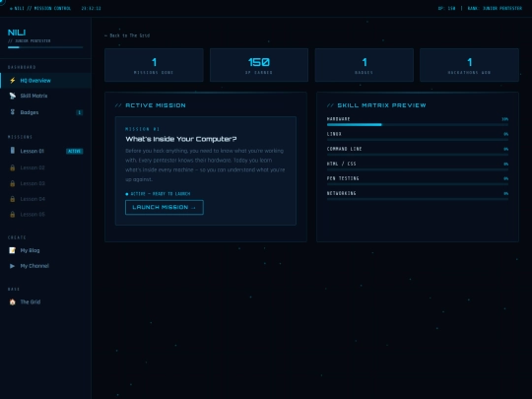Click the Pen Testing progress bar
Screen dimensions: 532x399
pos(418,184)
